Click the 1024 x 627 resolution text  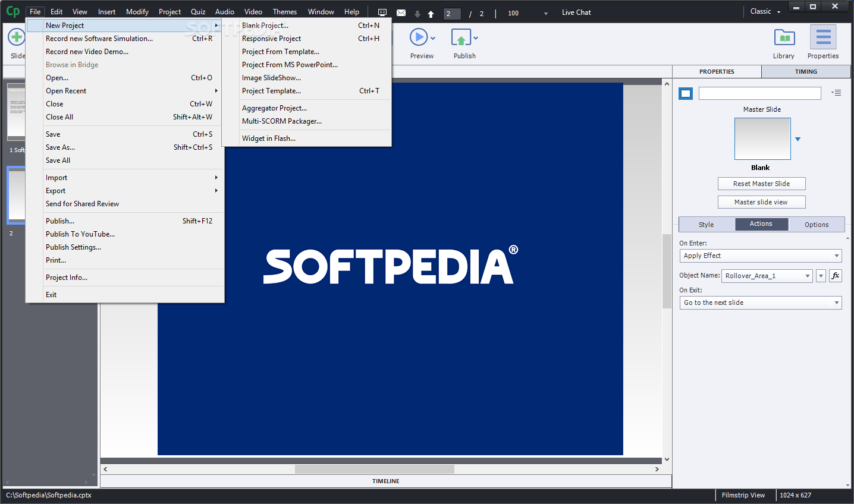coord(795,495)
